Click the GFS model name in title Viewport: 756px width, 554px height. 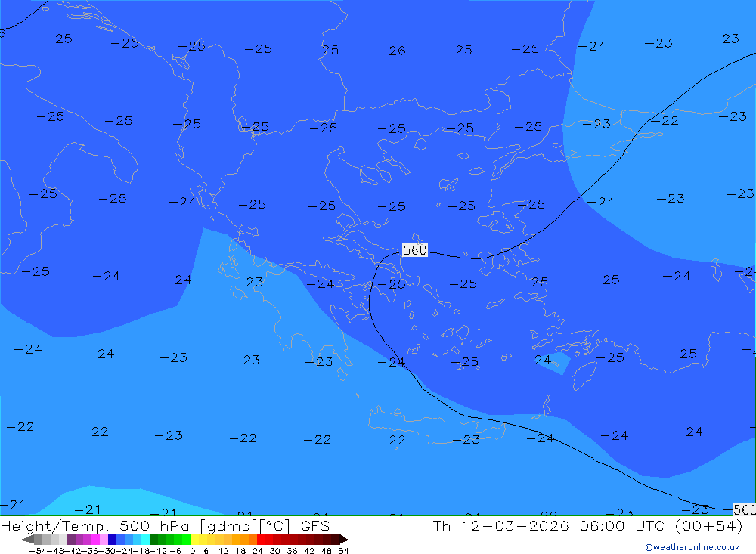click(315, 525)
